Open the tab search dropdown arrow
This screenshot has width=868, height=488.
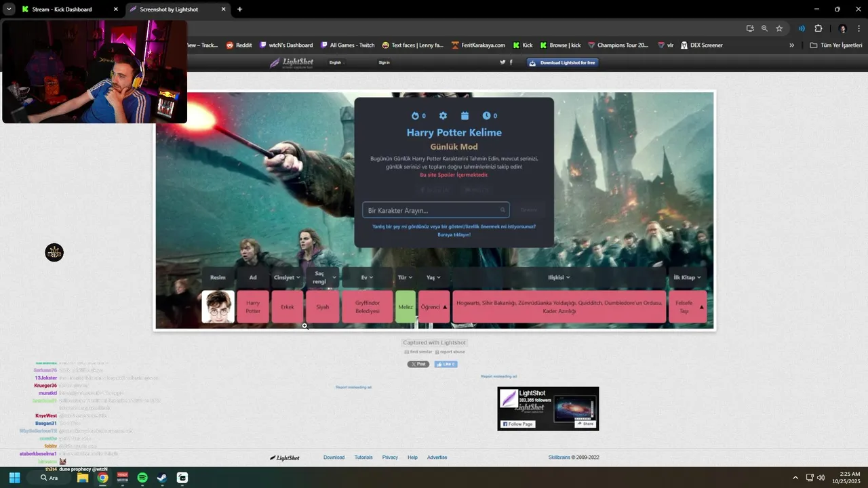pyautogui.click(x=9, y=9)
